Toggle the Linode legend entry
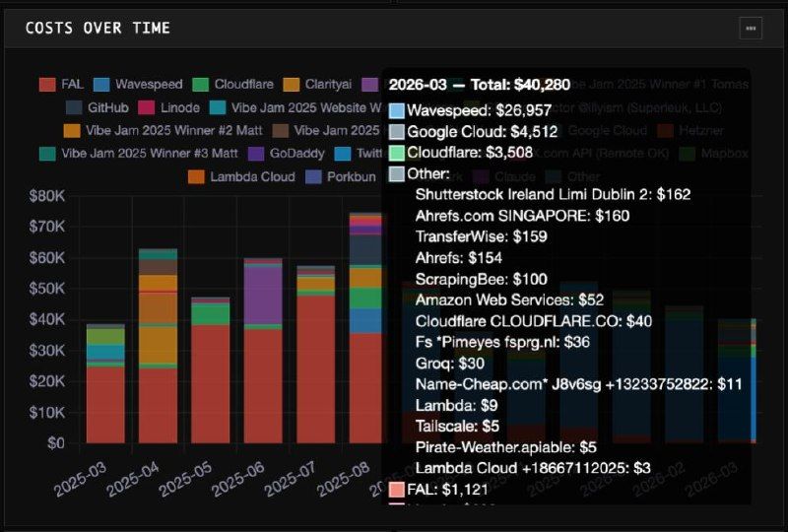 coord(168,107)
